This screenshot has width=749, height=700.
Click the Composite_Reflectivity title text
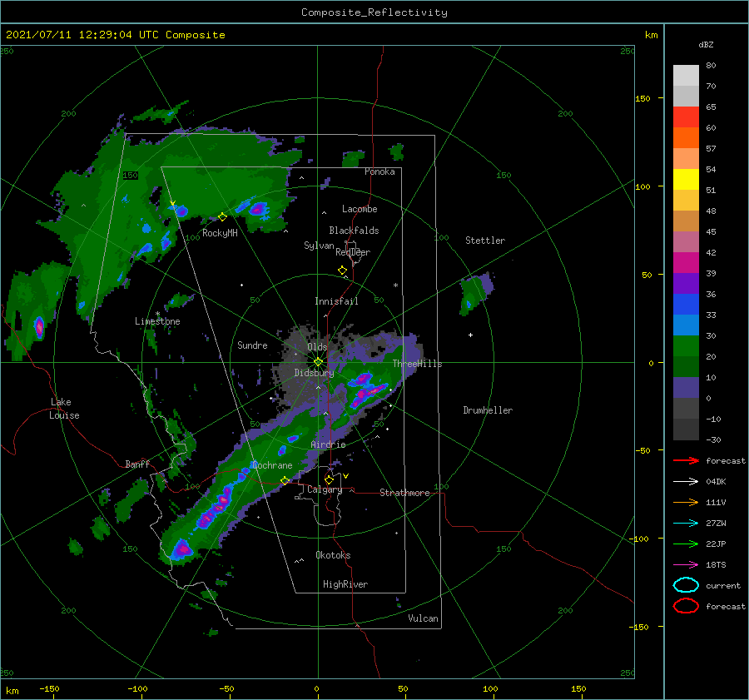[x=374, y=12]
